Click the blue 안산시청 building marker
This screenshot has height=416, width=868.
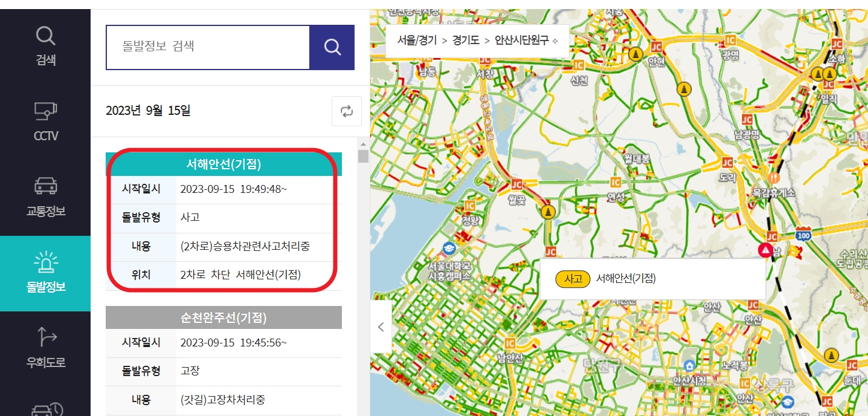689,364
